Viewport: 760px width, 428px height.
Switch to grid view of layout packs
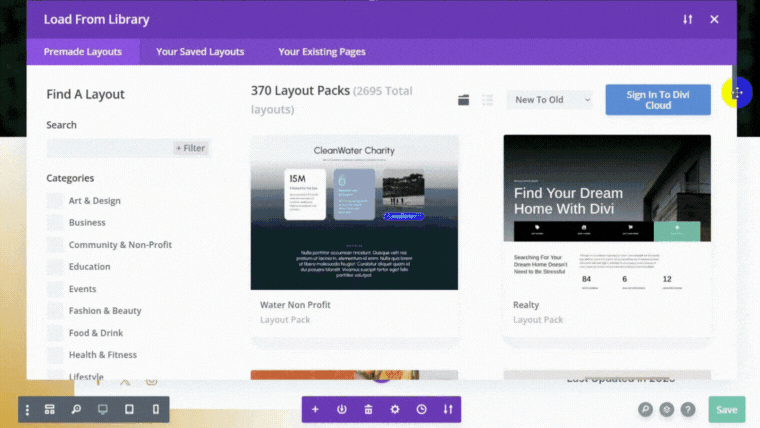tap(463, 100)
